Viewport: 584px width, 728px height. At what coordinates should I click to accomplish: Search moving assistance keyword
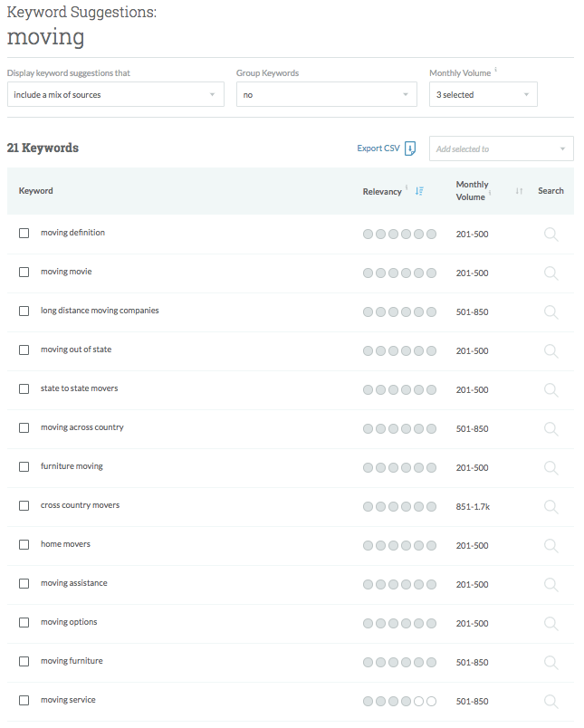click(x=551, y=585)
